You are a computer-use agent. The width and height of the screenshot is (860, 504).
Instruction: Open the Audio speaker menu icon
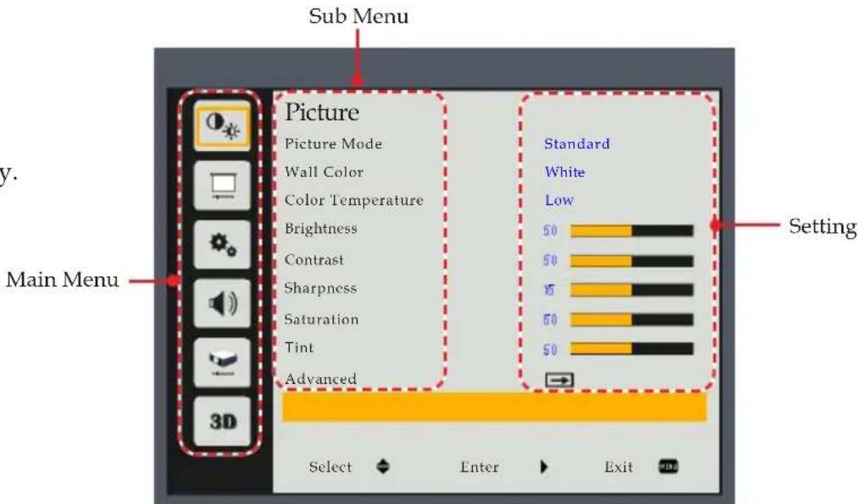tap(222, 303)
